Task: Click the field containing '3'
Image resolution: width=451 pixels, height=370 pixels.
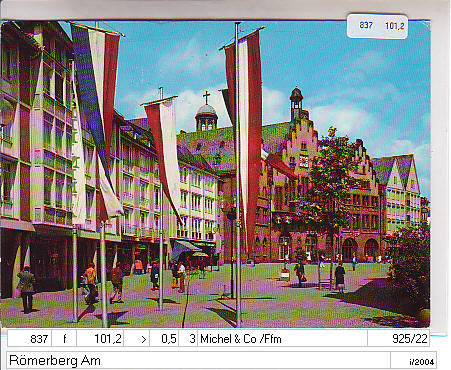Action: pyautogui.click(x=188, y=339)
